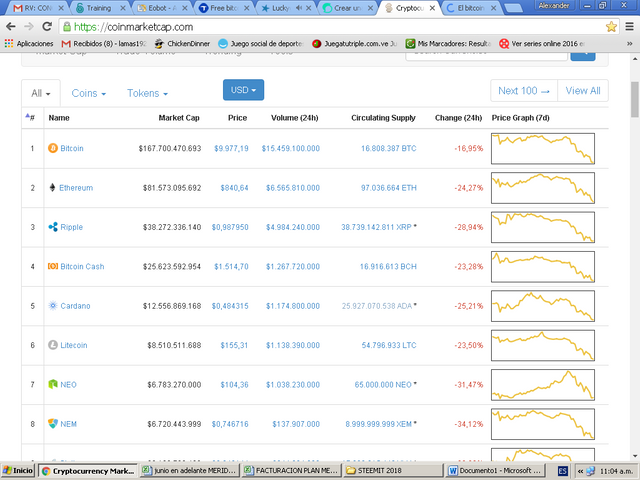
Task: Click the Litecoin logo icon
Action: [53, 345]
